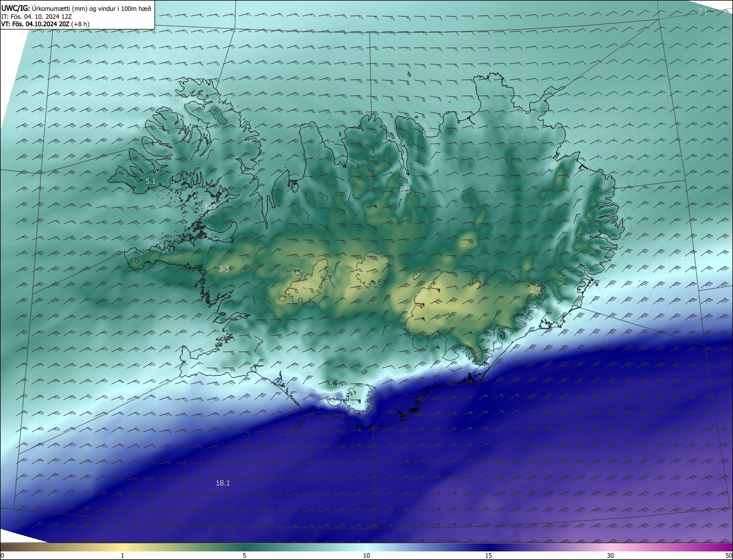Click the 8.4 value near the north coast
Viewport: 733px width, 560px height.
point(428,133)
